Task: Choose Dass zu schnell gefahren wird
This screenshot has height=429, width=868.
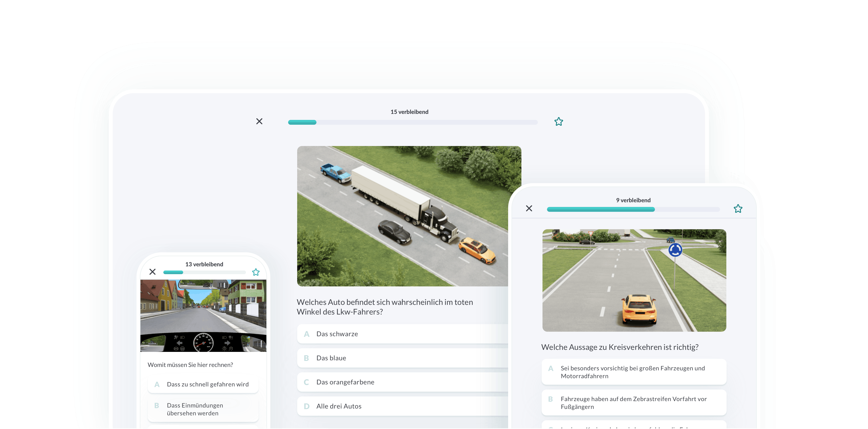Action: (203, 384)
